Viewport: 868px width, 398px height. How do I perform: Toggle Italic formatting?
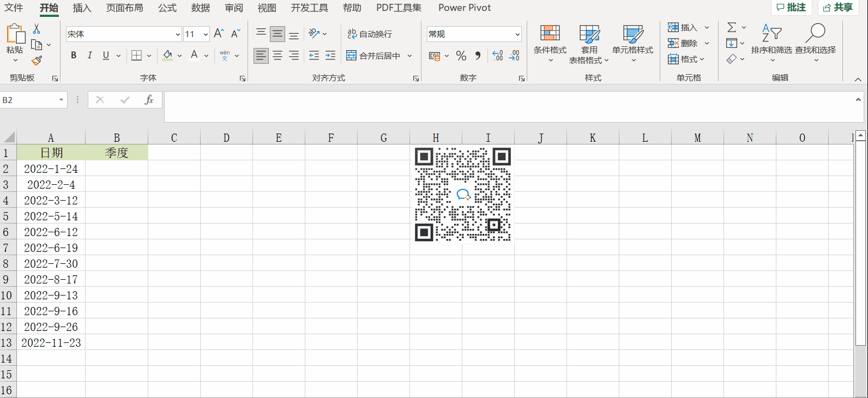point(90,55)
